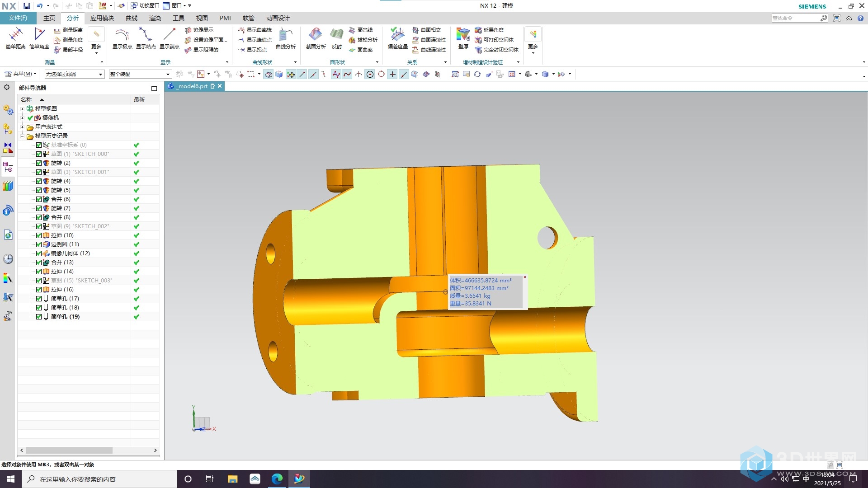Uncheck the 拉伸 (10) feature checkbox
Viewport: 868px width, 488px height.
pos(39,235)
